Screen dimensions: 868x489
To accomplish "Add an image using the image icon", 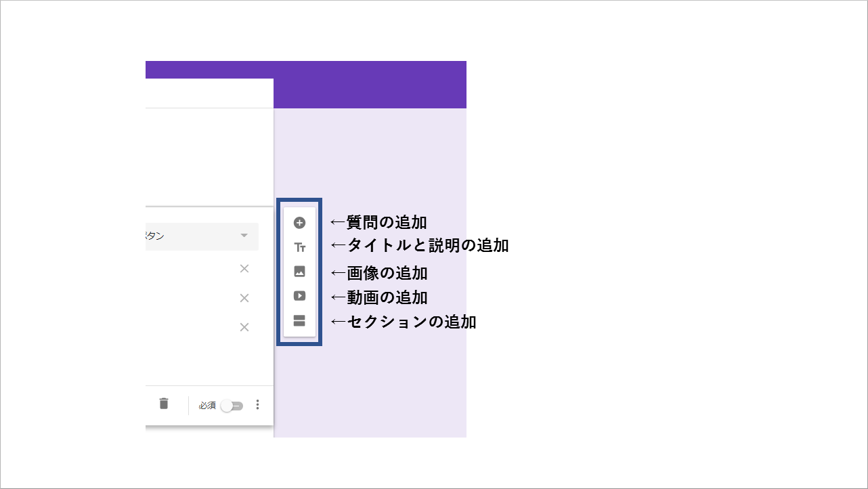I will tap(299, 271).
